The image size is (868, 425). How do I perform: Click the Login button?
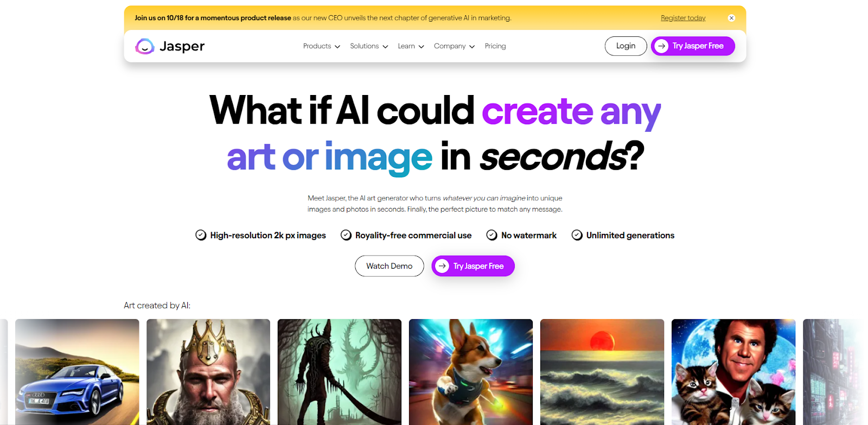pos(626,46)
